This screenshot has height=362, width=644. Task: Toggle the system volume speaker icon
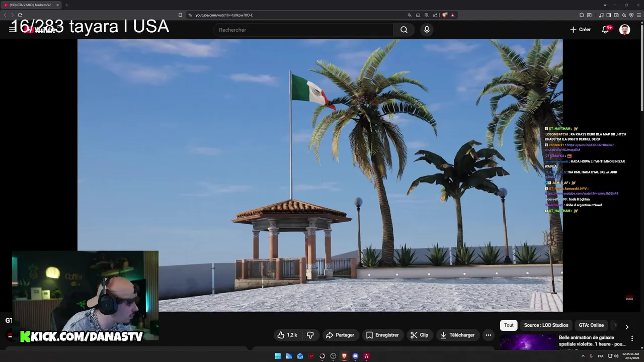[616, 356]
